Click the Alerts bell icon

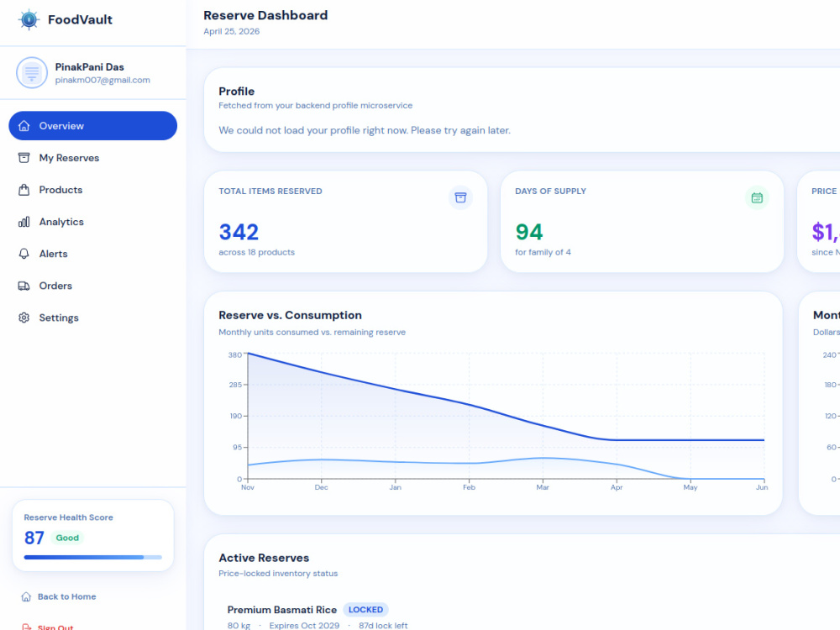(x=24, y=254)
